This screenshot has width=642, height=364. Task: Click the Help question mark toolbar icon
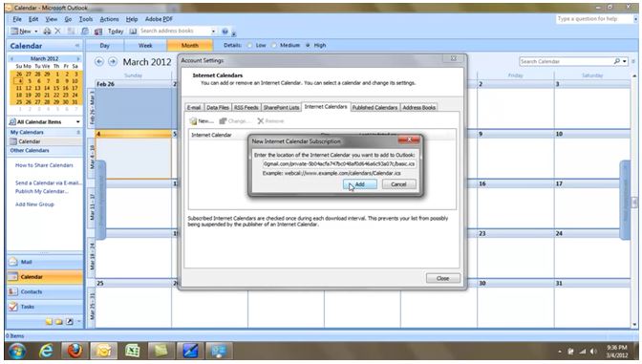click(x=225, y=32)
